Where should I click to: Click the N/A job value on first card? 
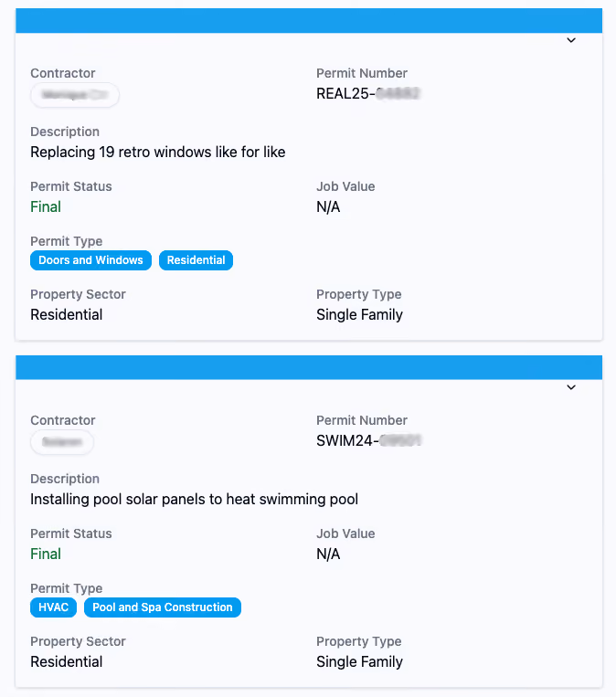[328, 206]
